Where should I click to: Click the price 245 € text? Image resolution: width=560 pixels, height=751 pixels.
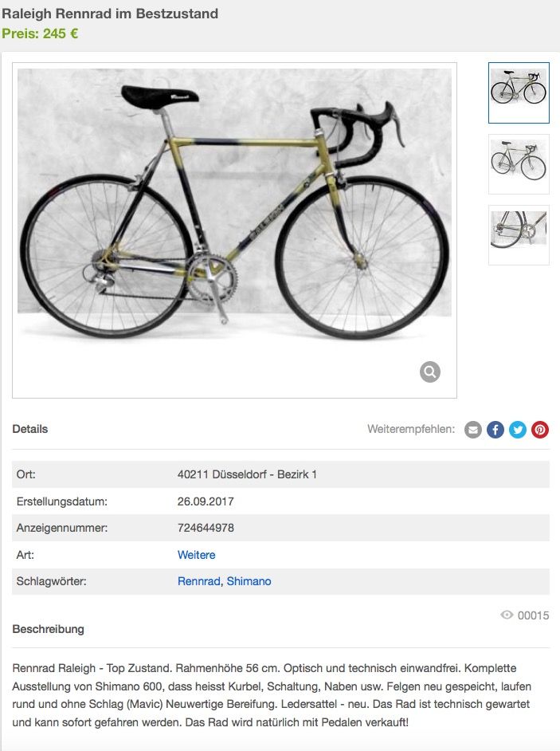[40, 33]
